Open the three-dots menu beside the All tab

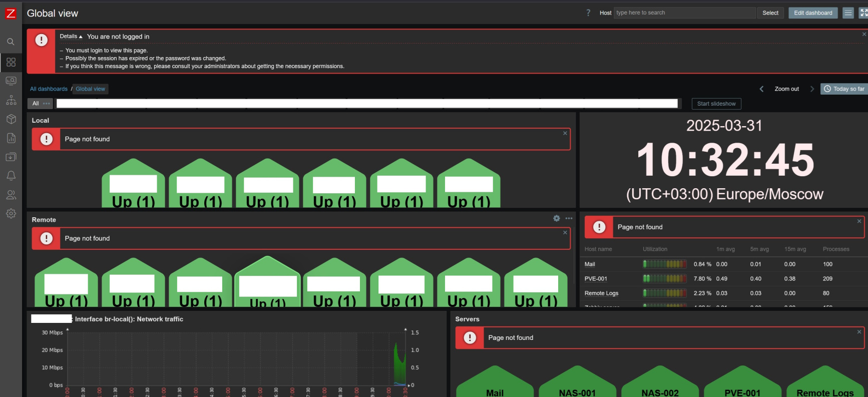click(x=47, y=104)
